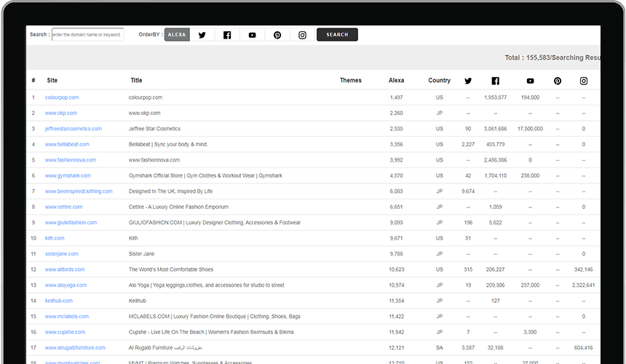Click the SA country cell
The height and width of the screenshot is (364, 626).
[x=439, y=348]
